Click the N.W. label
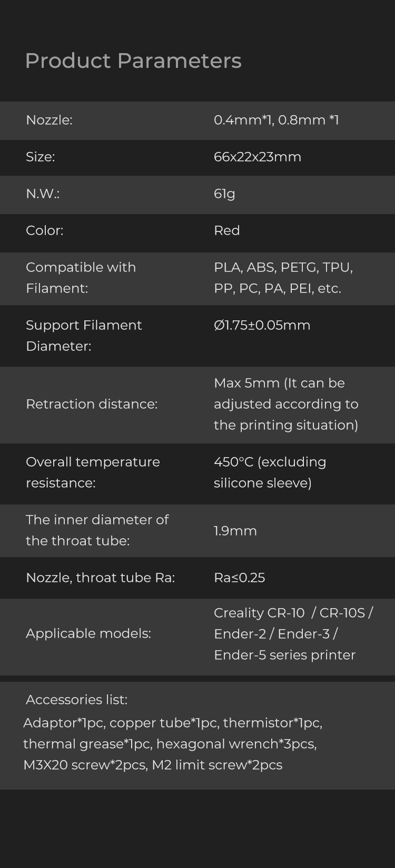This screenshot has width=395, height=868. pos(43,194)
